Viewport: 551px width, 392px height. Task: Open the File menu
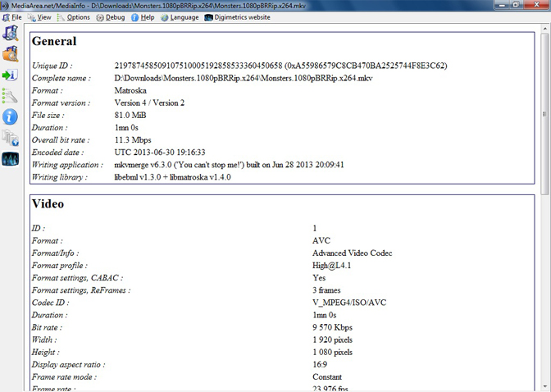[x=12, y=17]
